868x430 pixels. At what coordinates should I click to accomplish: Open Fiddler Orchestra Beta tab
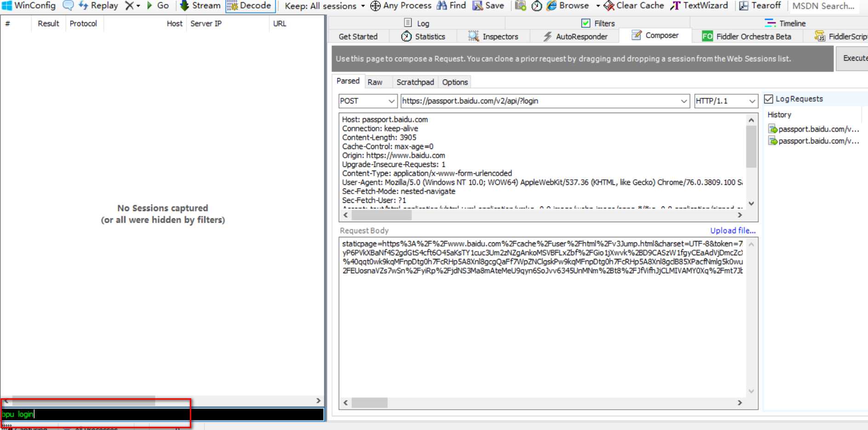(x=747, y=36)
